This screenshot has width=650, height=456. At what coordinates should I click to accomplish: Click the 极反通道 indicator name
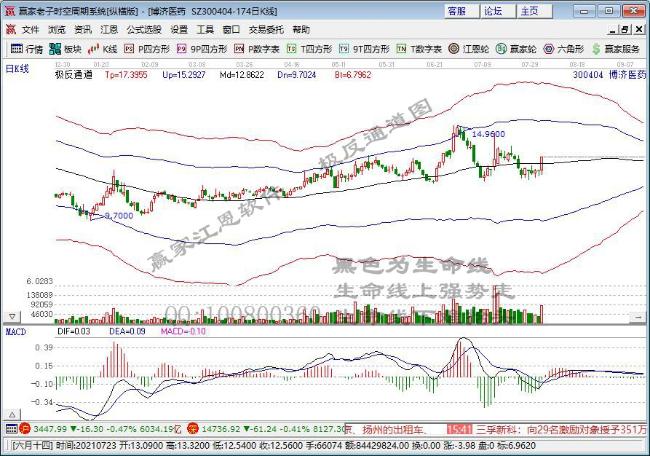pos(74,75)
